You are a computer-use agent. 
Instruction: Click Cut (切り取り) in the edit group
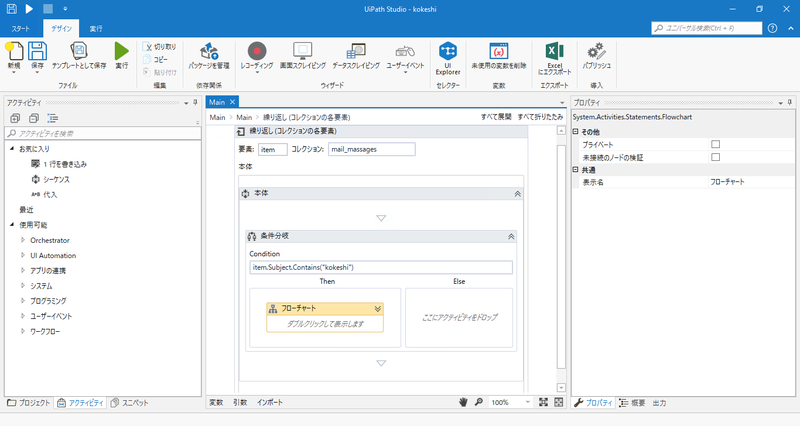coord(160,46)
